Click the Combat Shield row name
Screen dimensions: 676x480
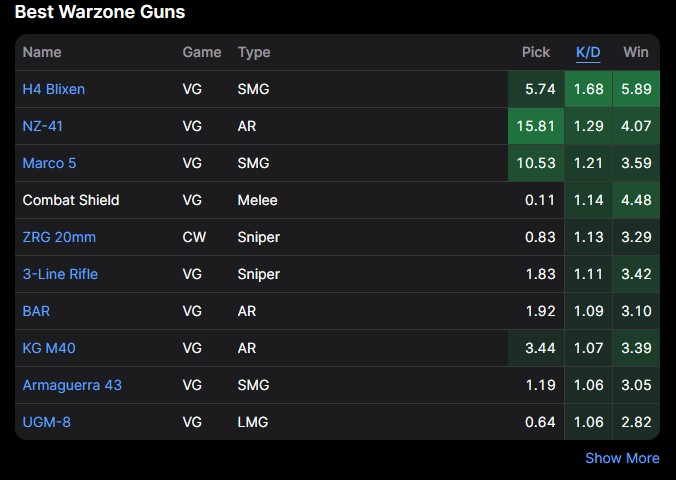coord(71,200)
